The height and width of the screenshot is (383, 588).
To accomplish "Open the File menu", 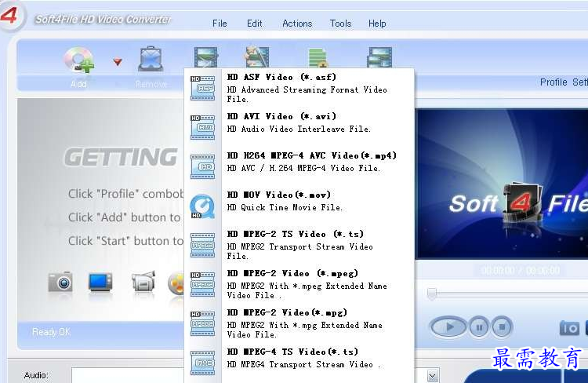I will (x=220, y=24).
